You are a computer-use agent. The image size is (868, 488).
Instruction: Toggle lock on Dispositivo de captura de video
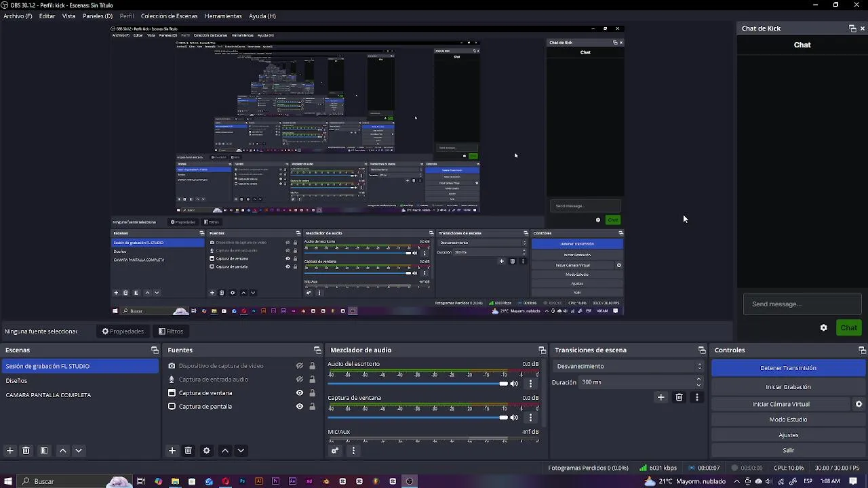[x=312, y=366]
